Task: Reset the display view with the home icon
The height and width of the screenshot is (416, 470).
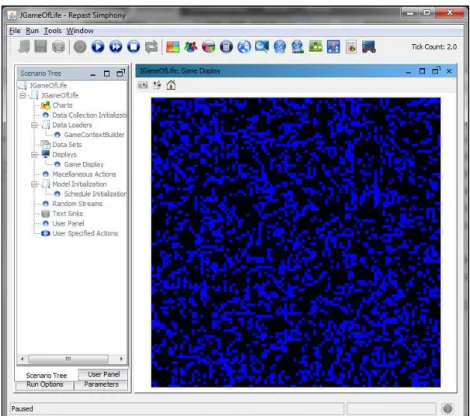Action: tap(171, 85)
